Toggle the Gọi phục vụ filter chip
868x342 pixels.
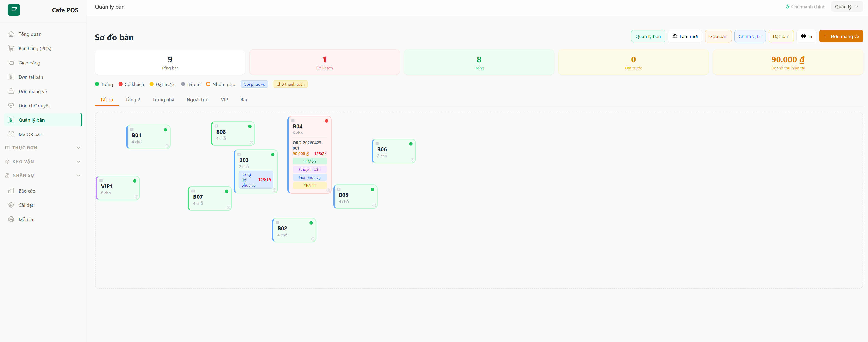point(254,84)
